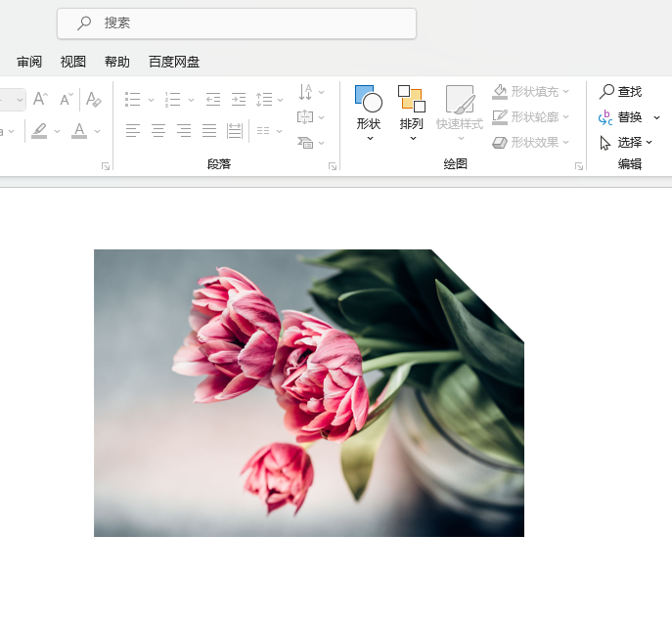
Task: Open the align text options
Action: click(x=311, y=117)
